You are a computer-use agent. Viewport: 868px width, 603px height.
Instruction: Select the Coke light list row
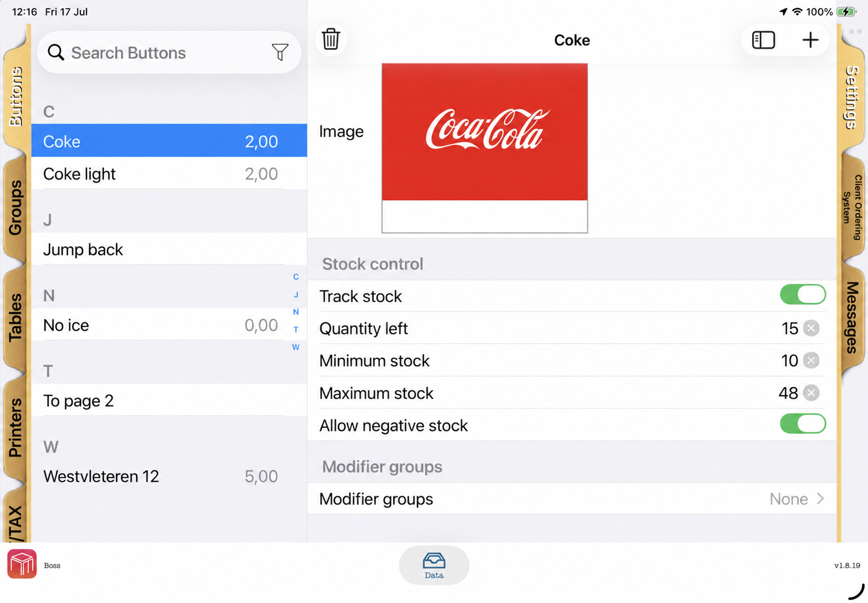tap(169, 173)
